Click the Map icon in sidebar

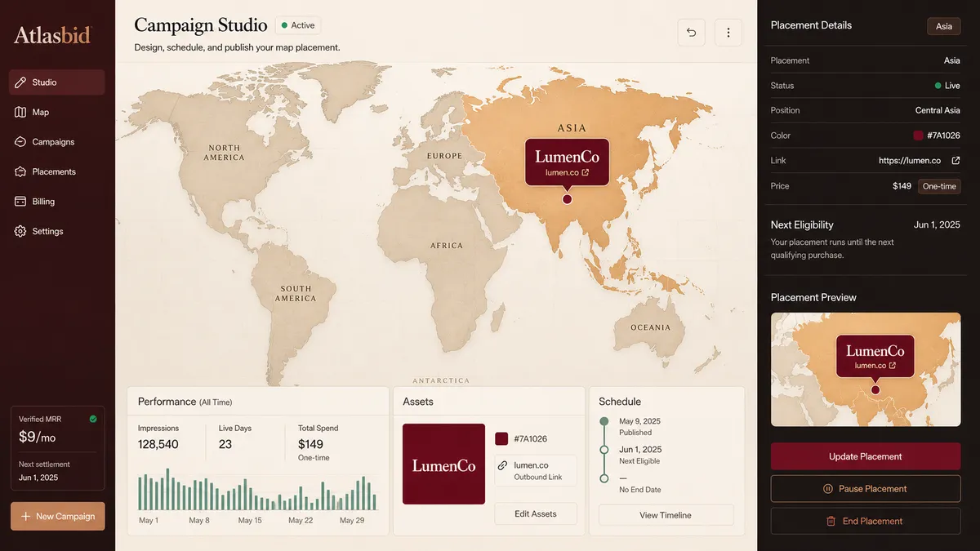click(20, 112)
